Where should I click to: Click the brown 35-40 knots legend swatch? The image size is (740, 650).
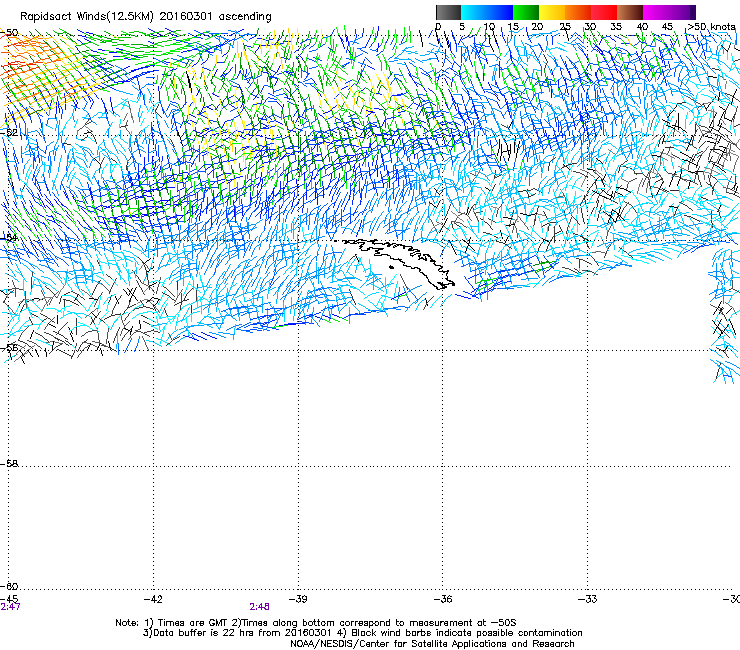(630, 12)
